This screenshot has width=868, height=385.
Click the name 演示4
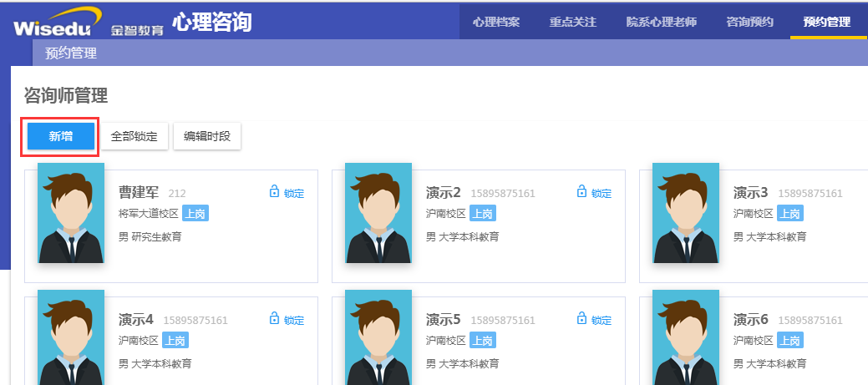136,320
